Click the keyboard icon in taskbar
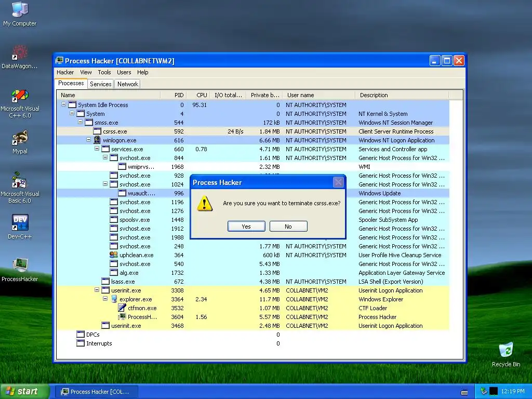532x399 pixels. click(464, 392)
